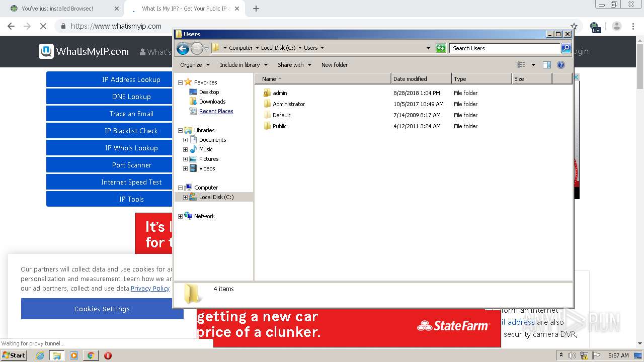
Task: Open a new Chrome tab
Action: 256,9
